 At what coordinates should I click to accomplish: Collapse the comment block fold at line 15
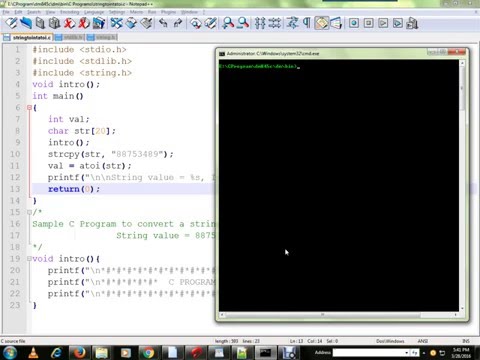tap(29, 212)
